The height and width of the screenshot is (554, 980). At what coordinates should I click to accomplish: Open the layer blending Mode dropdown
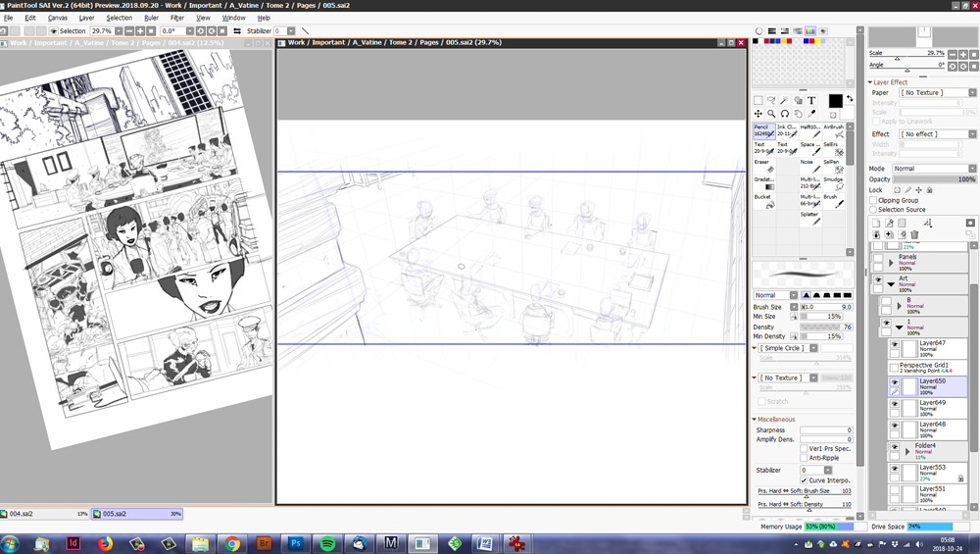point(934,169)
